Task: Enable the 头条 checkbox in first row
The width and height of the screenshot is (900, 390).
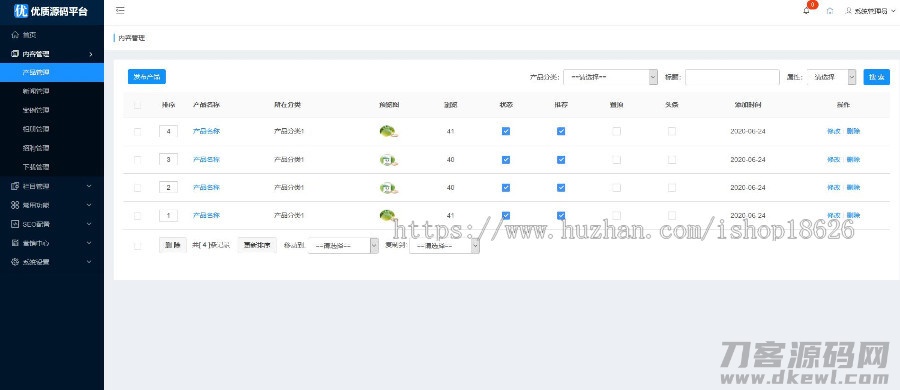Action: (x=672, y=131)
